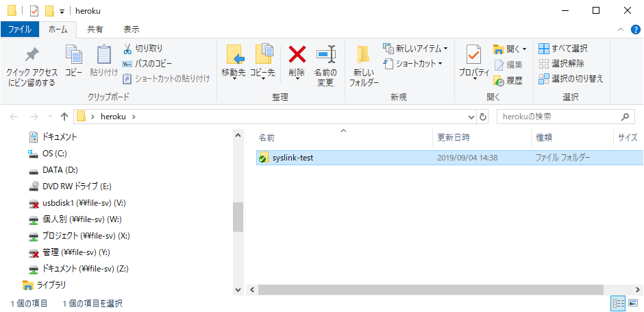Switch to Details view layout

pos(619,304)
